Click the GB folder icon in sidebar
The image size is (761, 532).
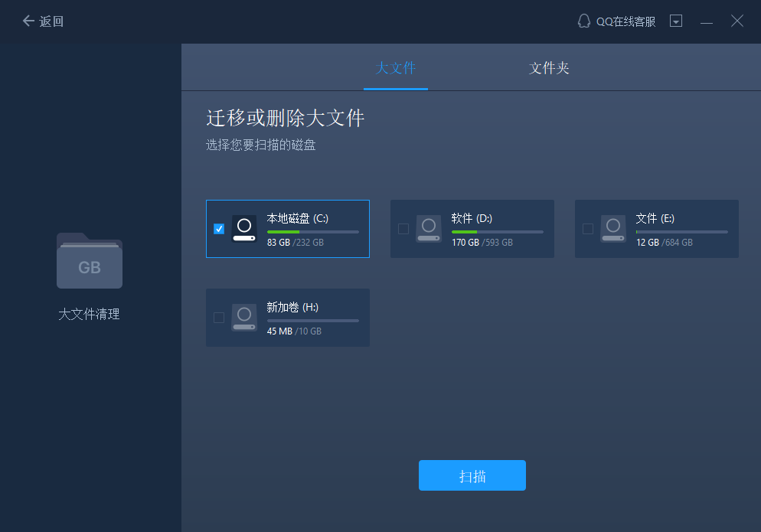point(90,261)
